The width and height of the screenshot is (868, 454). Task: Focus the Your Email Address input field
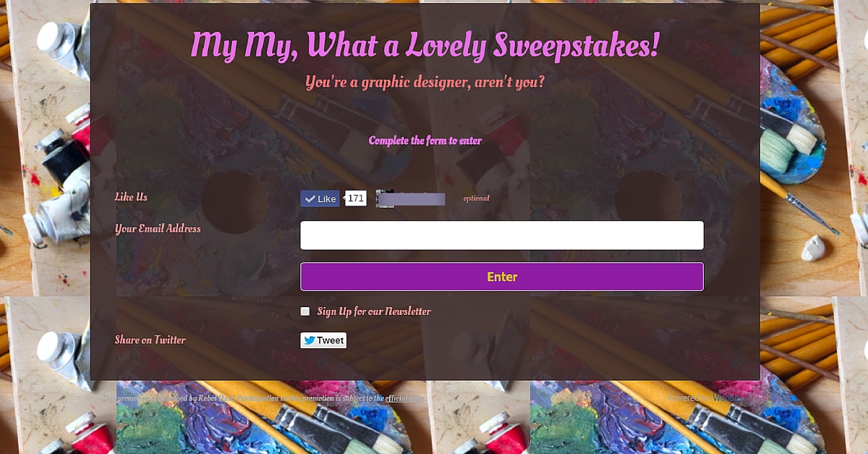tap(502, 235)
